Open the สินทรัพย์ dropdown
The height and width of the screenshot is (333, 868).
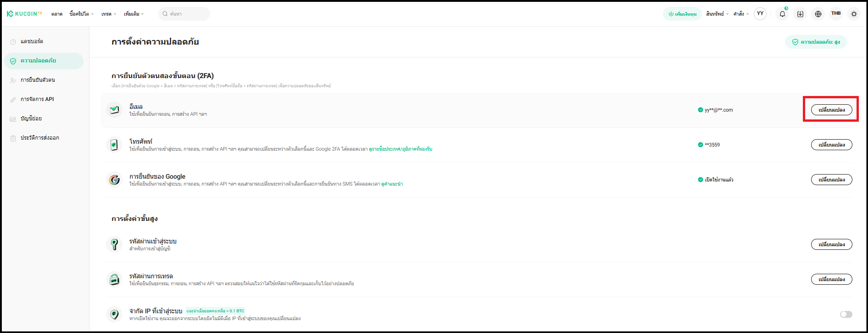(x=717, y=14)
